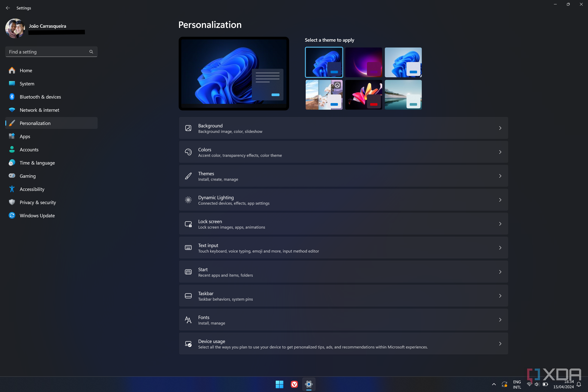Open the Windows Start button on taskbar
The image size is (588, 392).
click(279, 384)
